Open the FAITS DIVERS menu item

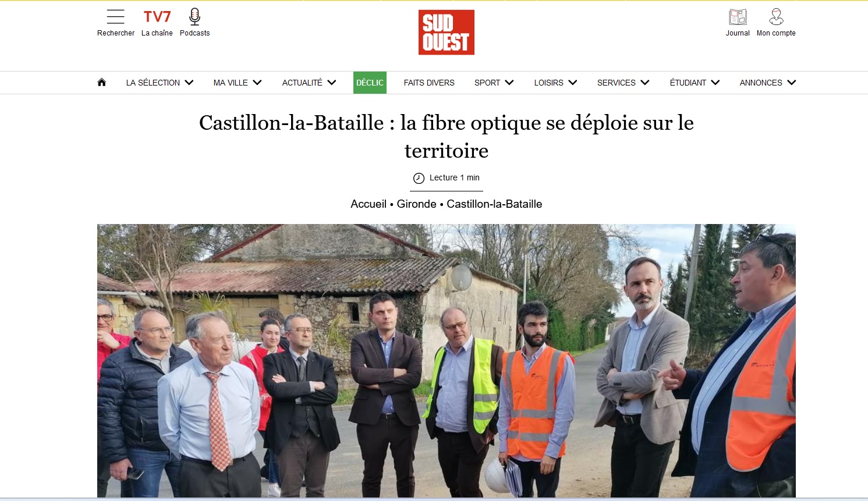429,83
